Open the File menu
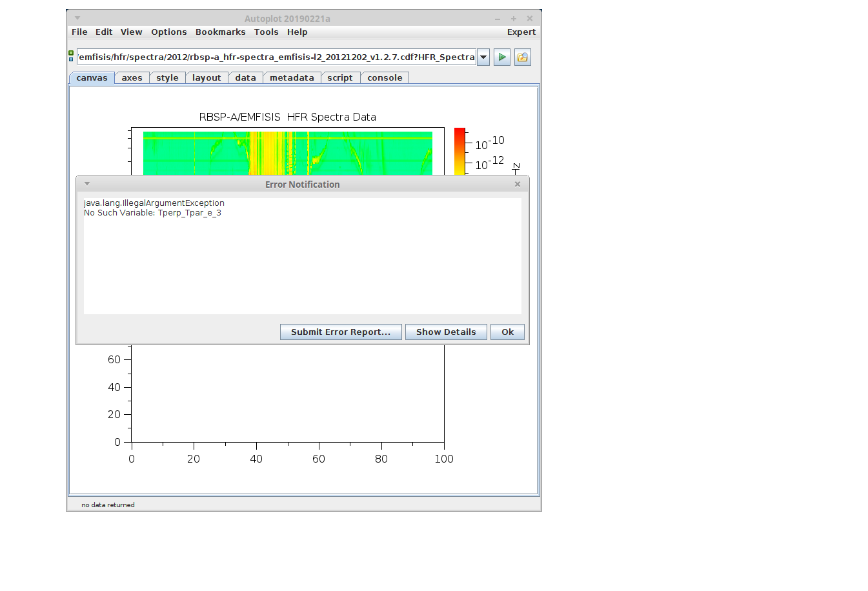This screenshot has height=591, width=868. (x=79, y=32)
